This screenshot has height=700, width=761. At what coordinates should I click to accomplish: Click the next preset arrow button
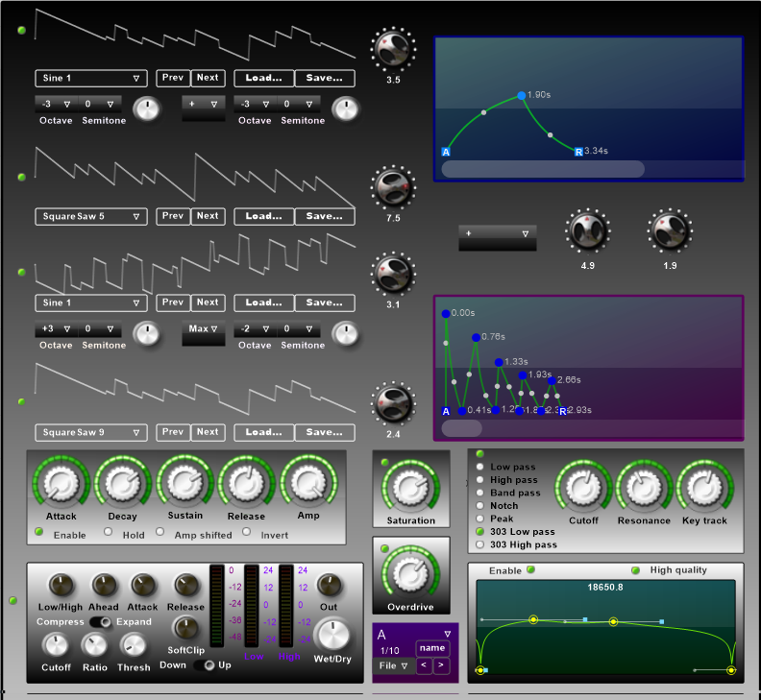441,665
